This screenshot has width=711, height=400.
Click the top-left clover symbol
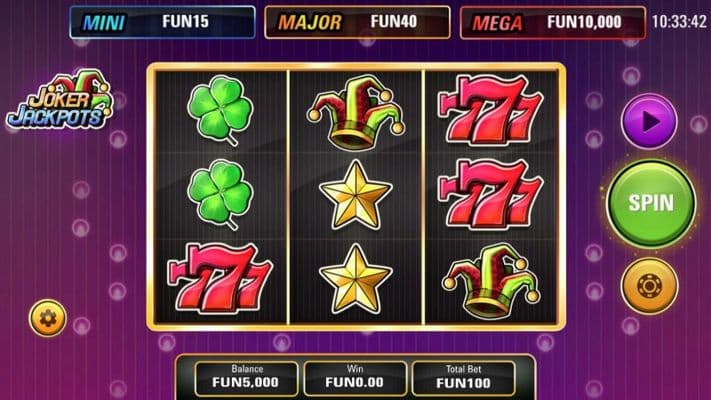220,110
